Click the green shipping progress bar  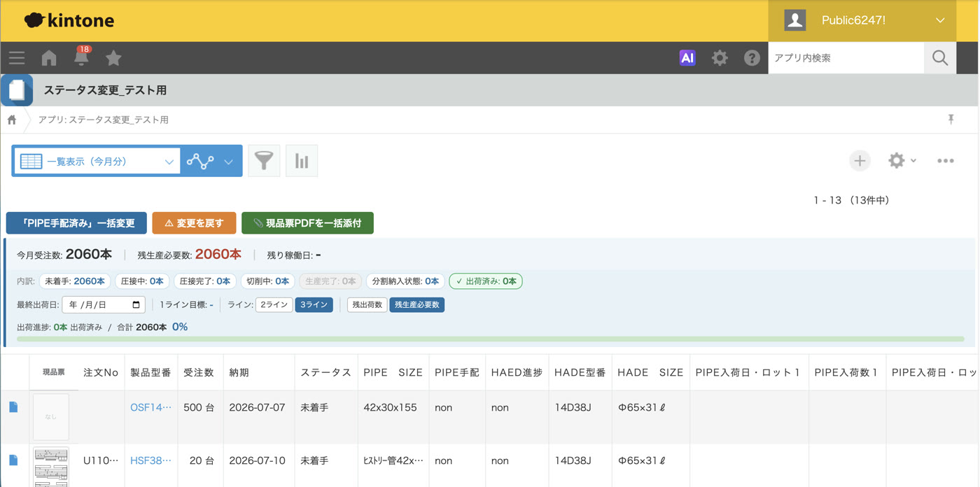click(x=490, y=339)
